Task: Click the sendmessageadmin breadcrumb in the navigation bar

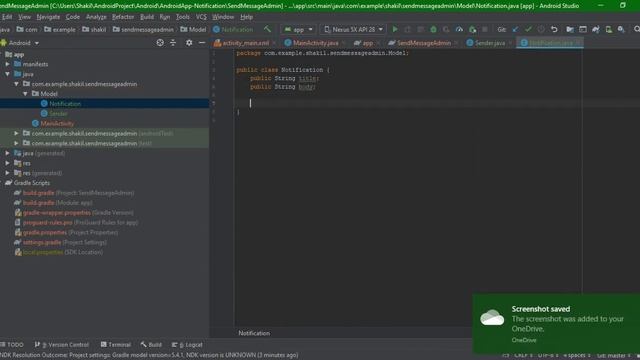Action: click(x=143, y=29)
